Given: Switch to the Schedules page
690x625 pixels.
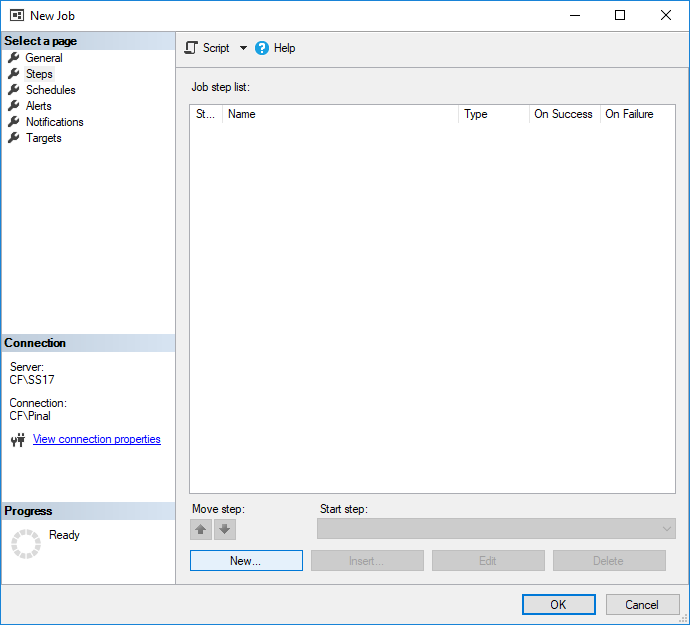Looking at the screenshot, I should point(51,90).
